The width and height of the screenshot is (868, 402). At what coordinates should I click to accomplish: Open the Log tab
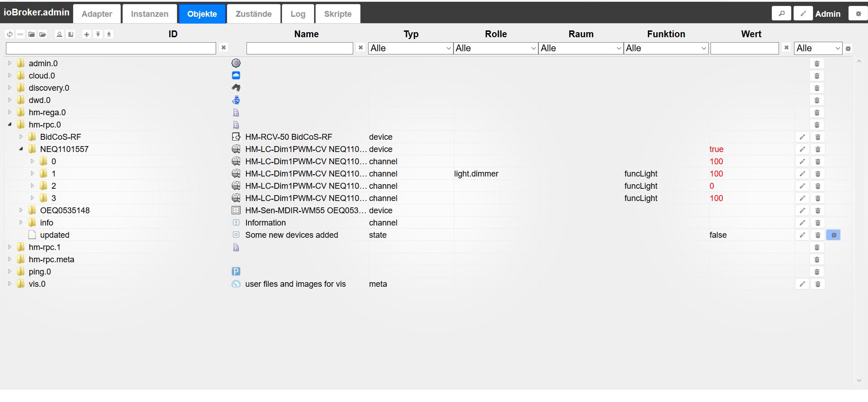298,14
